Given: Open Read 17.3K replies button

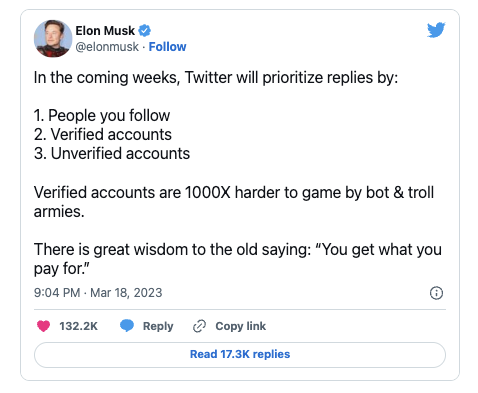Looking at the screenshot, I should [x=240, y=355].
